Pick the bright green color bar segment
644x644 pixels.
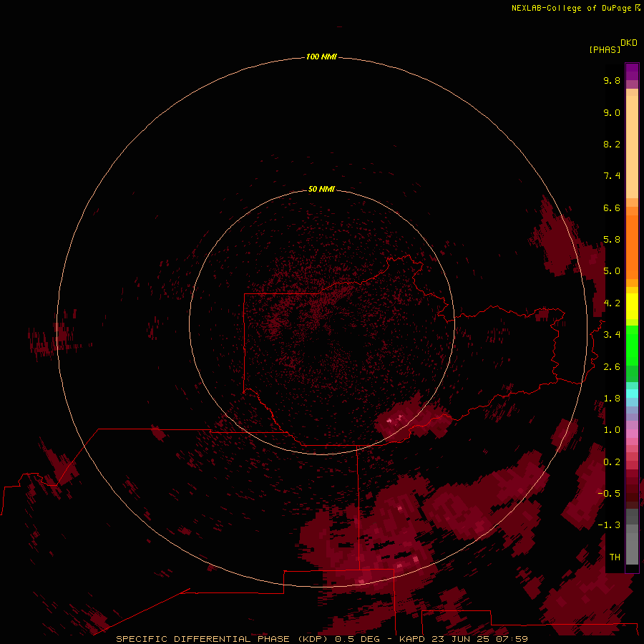(x=632, y=345)
